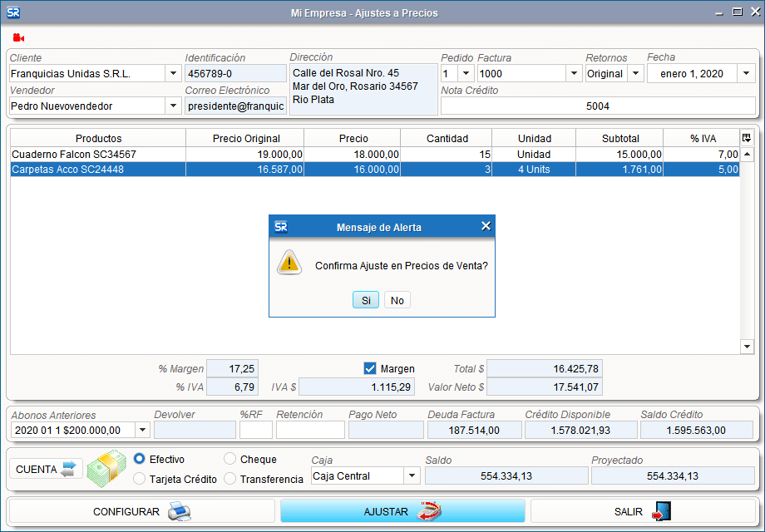Select Transferencia radio button
The width and height of the screenshot is (765, 532).
(x=230, y=479)
